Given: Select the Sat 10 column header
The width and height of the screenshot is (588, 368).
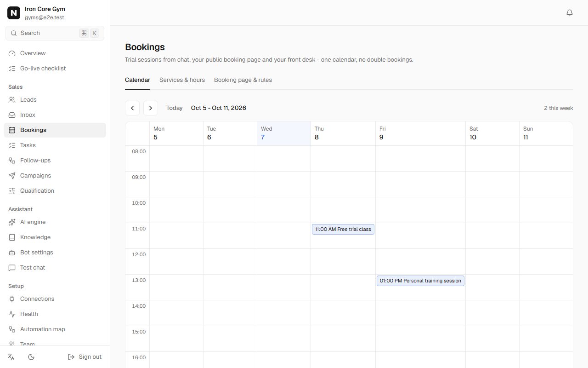Looking at the screenshot, I should (492, 133).
